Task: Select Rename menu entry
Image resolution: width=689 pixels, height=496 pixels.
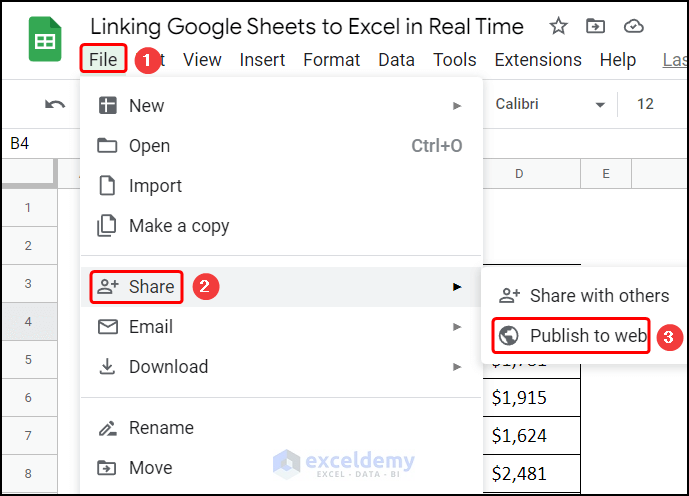Action: coord(281,428)
